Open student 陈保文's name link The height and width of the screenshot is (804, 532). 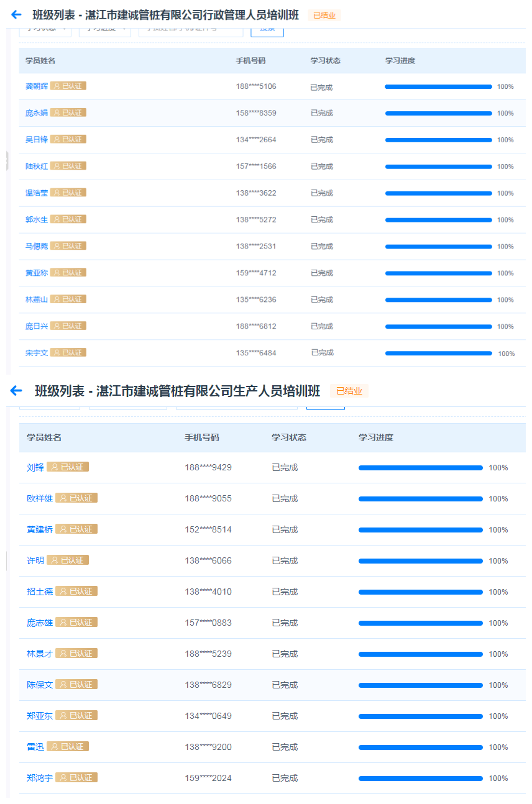coord(40,685)
